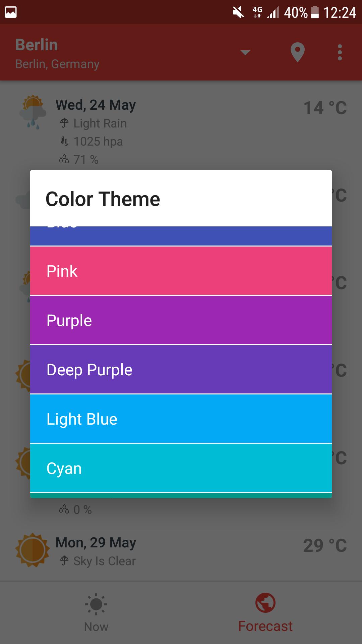The width and height of the screenshot is (362, 644).
Task: Switch to the Forecast tab label
Action: (x=265, y=626)
